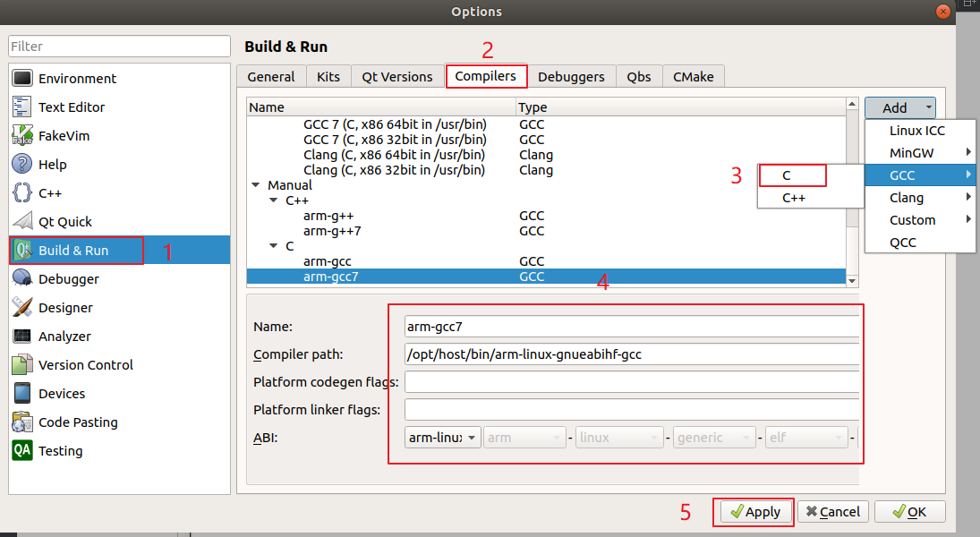Screen dimensions: 980x537
Task: Open the arm-linux ABI combo box
Action: coord(443,438)
